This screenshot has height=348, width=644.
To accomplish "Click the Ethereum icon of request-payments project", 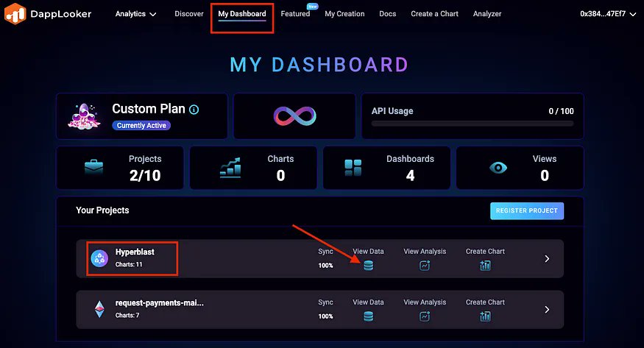I will [x=99, y=310].
